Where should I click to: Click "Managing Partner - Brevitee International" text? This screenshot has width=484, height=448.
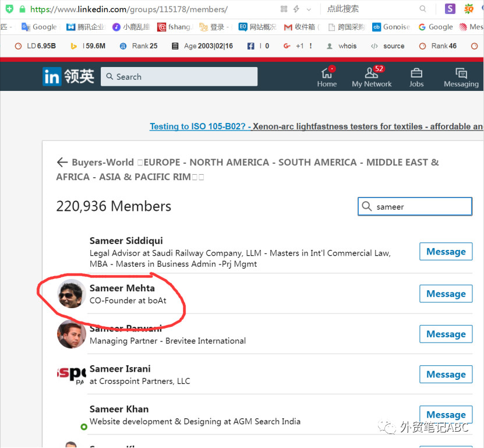[x=168, y=341]
